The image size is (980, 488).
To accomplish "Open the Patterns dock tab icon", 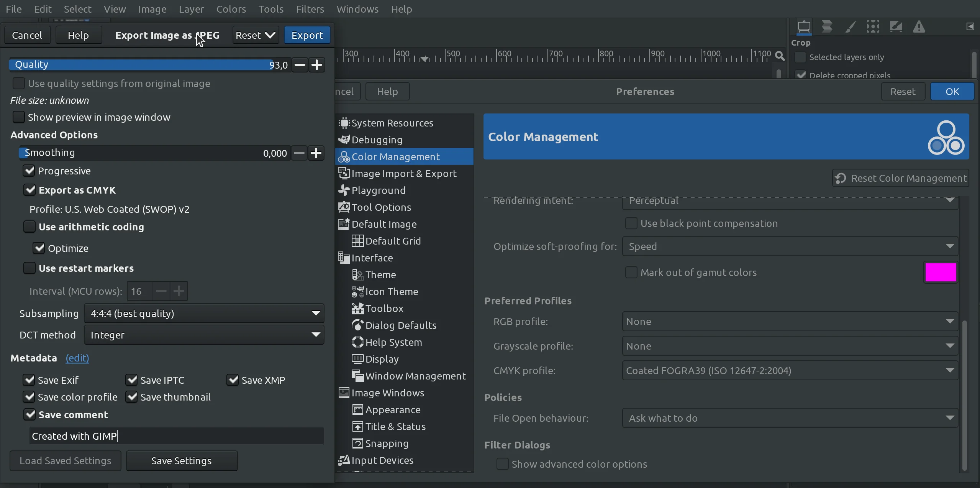I will 873,27.
